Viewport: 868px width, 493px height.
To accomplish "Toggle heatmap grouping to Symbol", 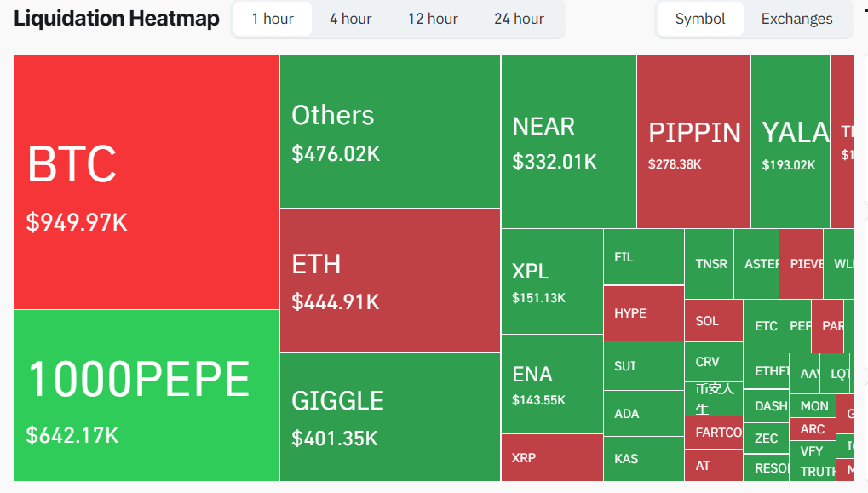I will pos(700,19).
